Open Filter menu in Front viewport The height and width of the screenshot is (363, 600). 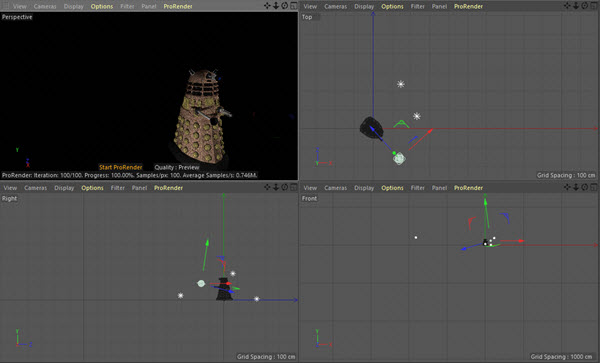pos(417,188)
